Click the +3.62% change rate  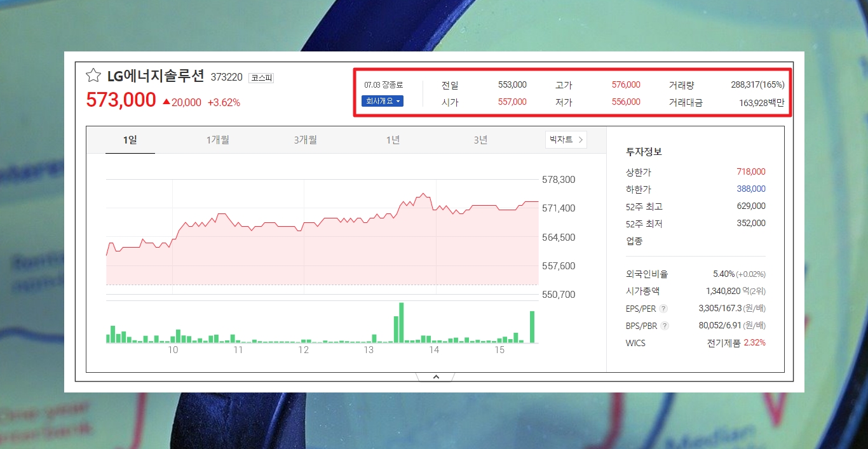[224, 102]
